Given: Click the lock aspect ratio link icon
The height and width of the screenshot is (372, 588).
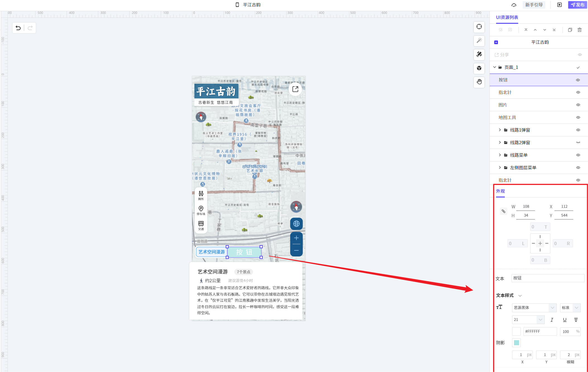Looking at the screenshot, I should coord(503,211).
